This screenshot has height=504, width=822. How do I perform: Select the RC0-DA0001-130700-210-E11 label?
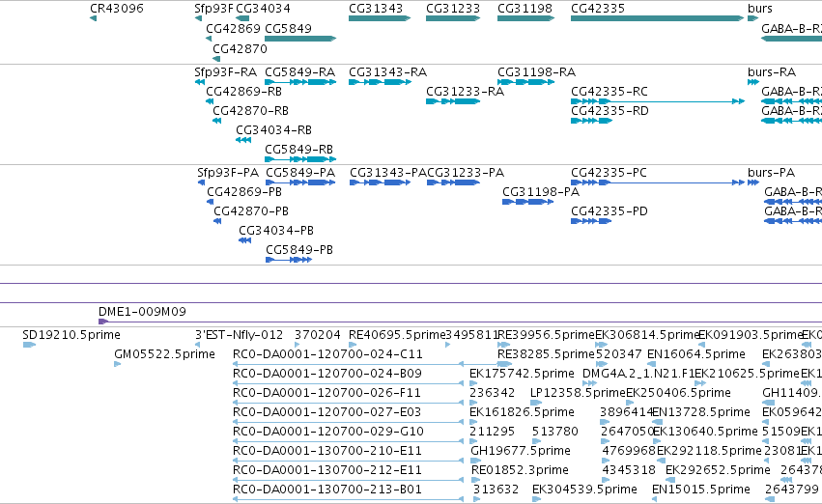(x=327, y=451)
